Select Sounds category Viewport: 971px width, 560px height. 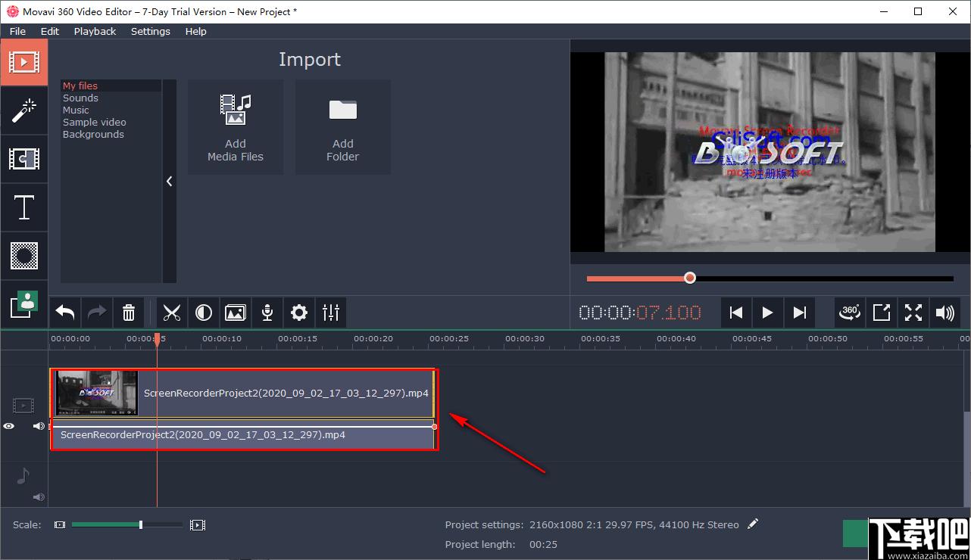pos(111,98)
